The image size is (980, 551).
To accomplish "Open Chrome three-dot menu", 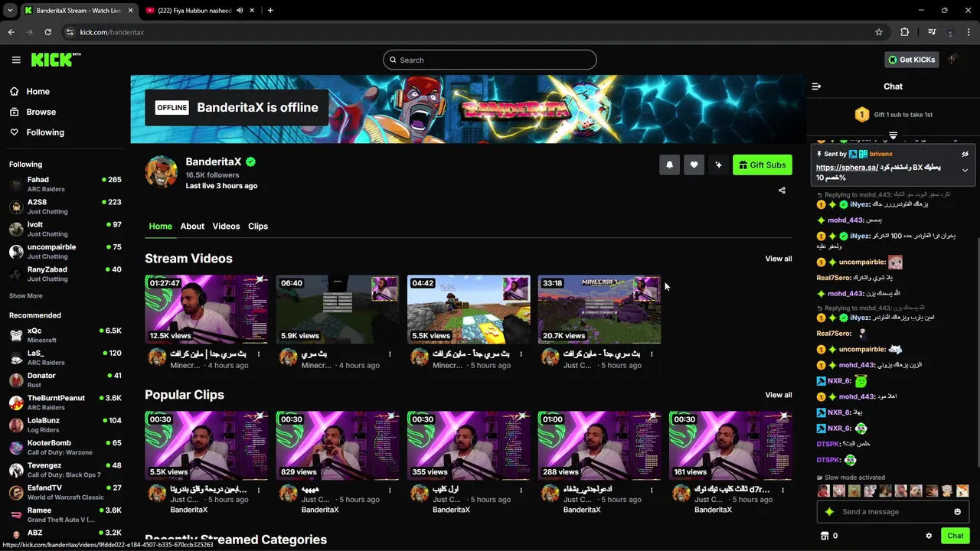I will tap(969, 32).
